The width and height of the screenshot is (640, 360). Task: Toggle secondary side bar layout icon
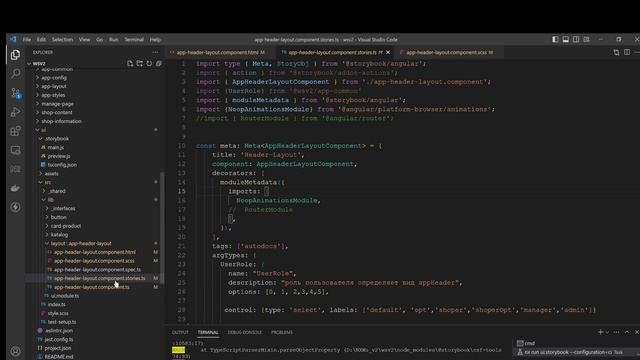tap(576, 39)
